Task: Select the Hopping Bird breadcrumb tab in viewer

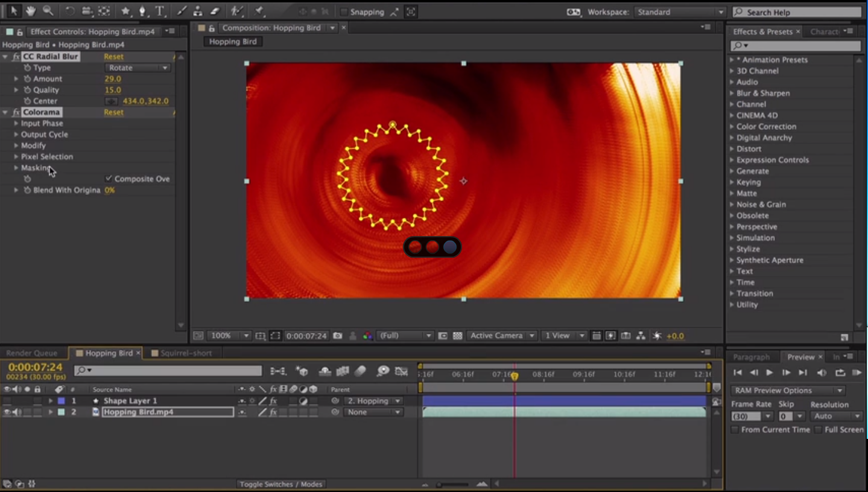Action: pos(233,42)
